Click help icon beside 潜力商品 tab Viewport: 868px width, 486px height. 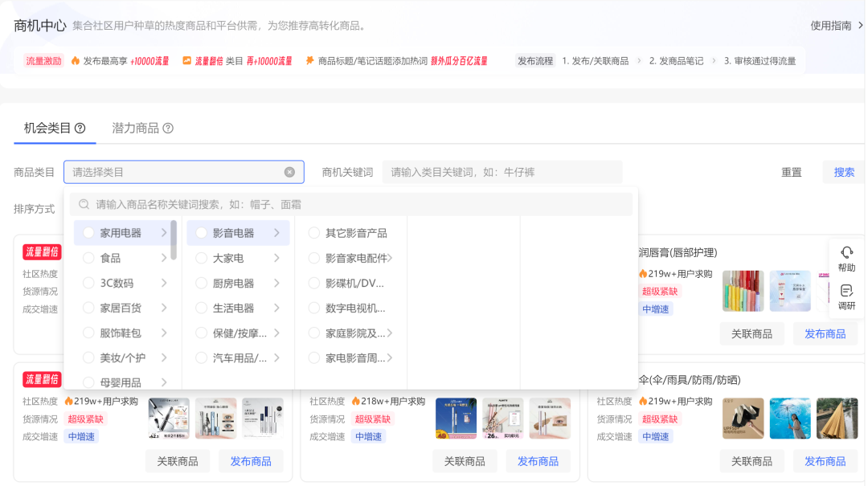168,129
